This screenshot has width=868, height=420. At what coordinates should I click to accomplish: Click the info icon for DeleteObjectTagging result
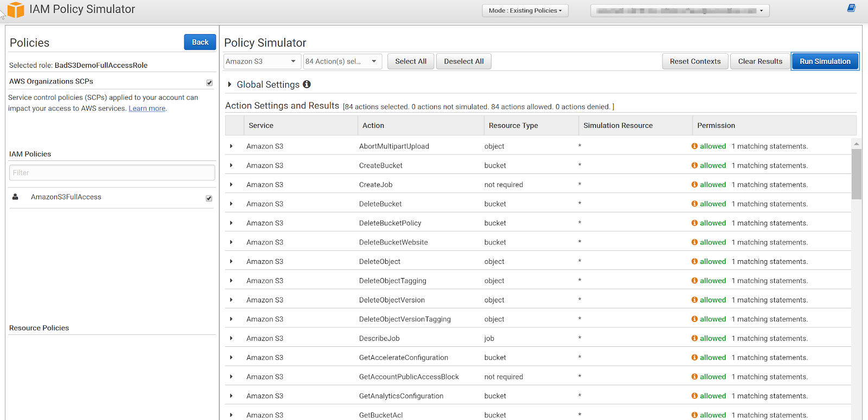point(694,281)
